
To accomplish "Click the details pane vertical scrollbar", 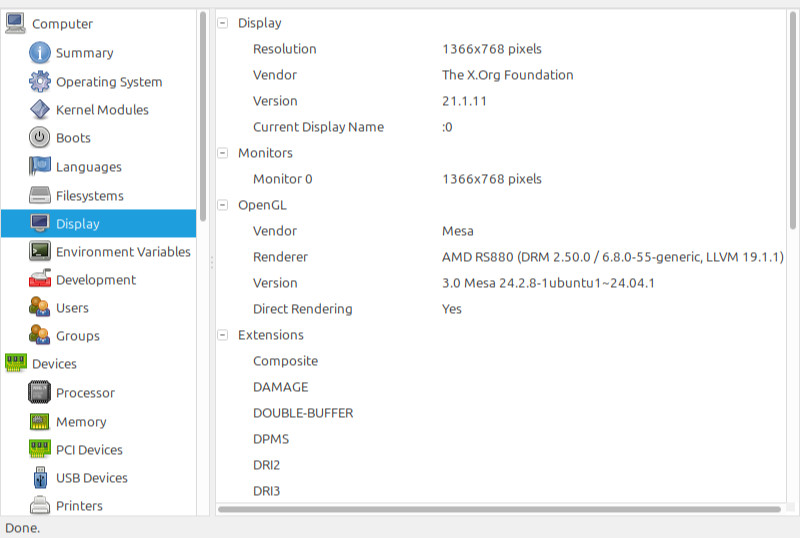I will pos(793,120).
